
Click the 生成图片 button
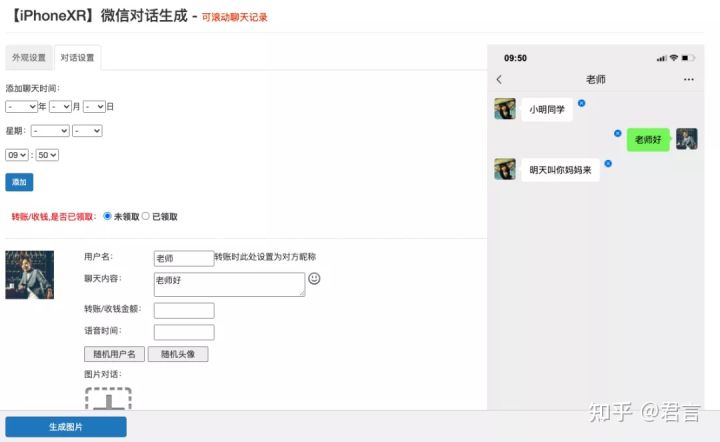pos(66,427)
